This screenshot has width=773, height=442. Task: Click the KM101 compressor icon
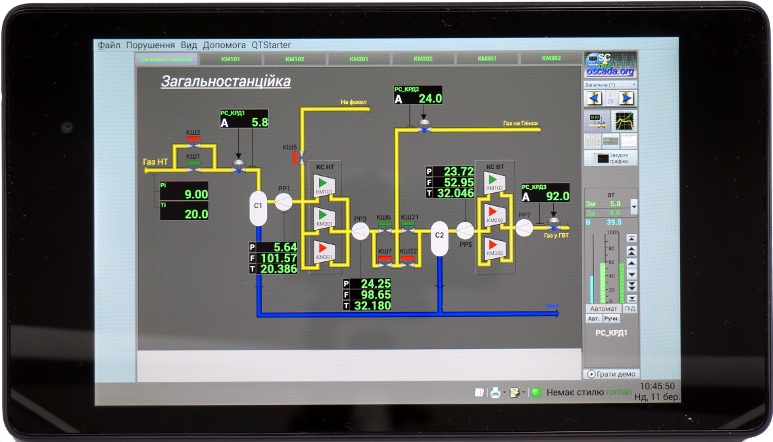click(324, 184)
